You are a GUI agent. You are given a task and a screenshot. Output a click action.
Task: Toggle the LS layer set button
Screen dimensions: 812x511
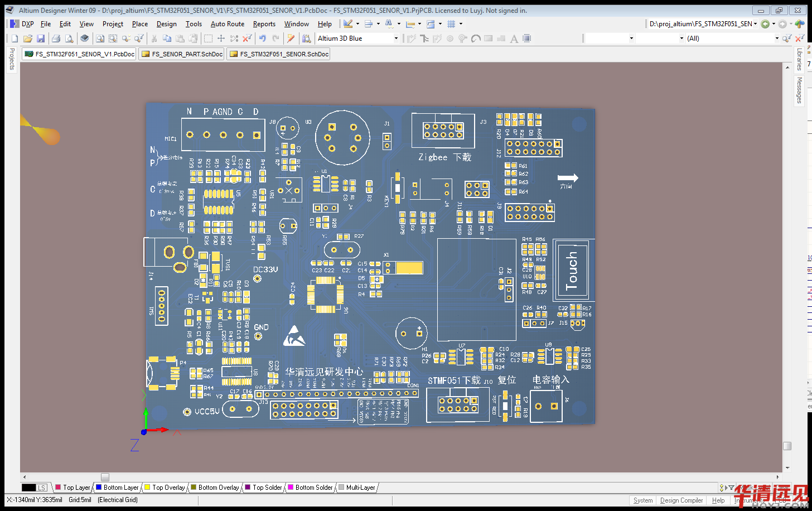tap(41, 488)
